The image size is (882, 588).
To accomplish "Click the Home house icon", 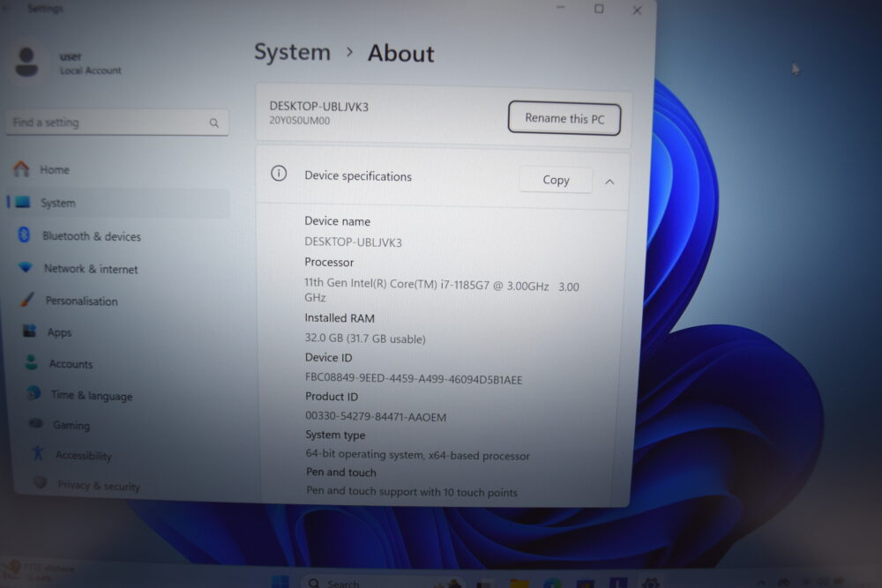I will [x=21, y=168].
